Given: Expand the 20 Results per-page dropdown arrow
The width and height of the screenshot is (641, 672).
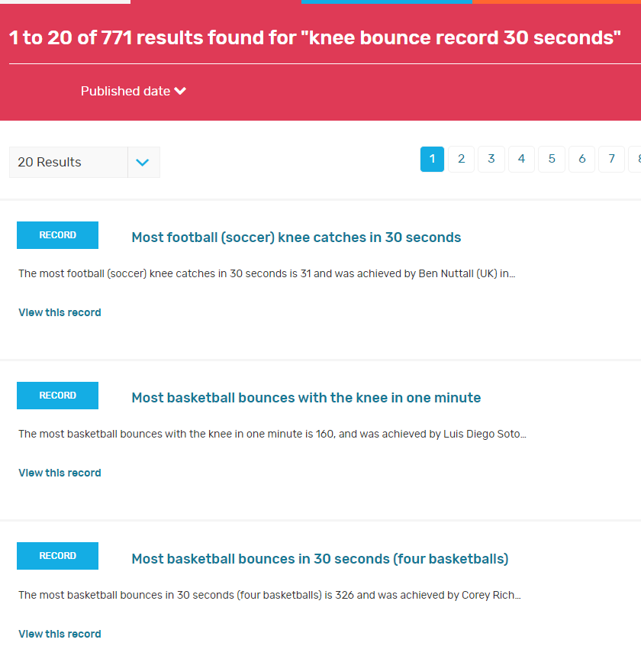Looking at the screenshot, I should click(x=143, y=162).
